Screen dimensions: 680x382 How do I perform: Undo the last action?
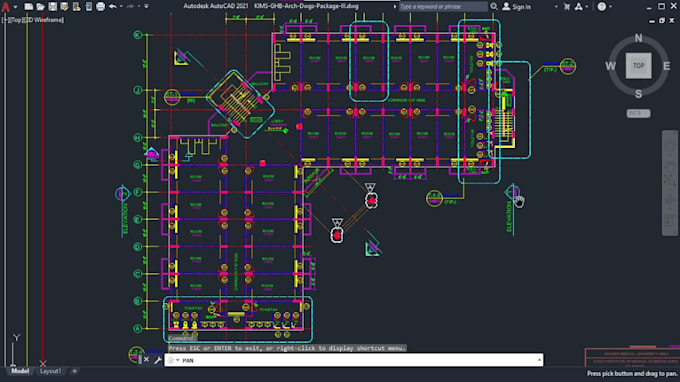(113, 7)
